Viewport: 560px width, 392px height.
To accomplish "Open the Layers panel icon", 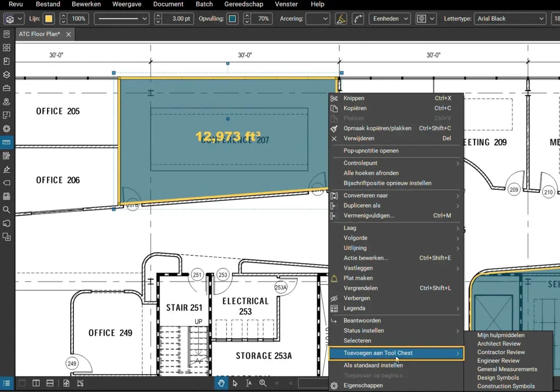I will tap(7, 75).
